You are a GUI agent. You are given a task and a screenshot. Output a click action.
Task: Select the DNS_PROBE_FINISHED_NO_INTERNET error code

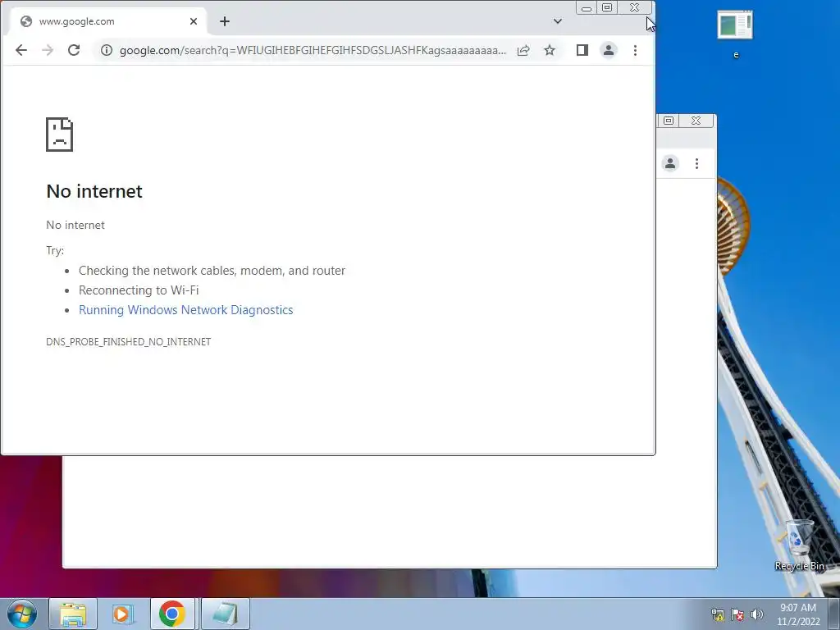pyautogui.click(x=129, y=342)
